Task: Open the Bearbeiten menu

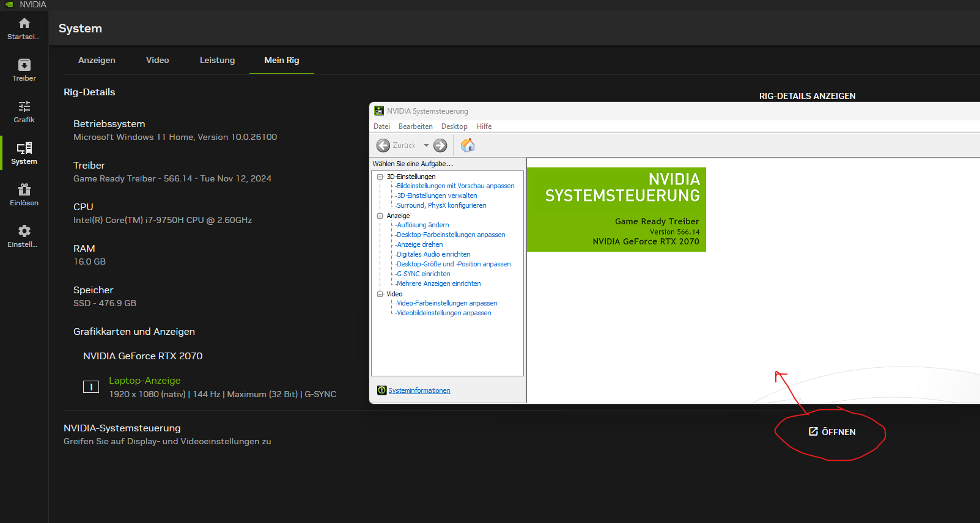Action: 416,126
